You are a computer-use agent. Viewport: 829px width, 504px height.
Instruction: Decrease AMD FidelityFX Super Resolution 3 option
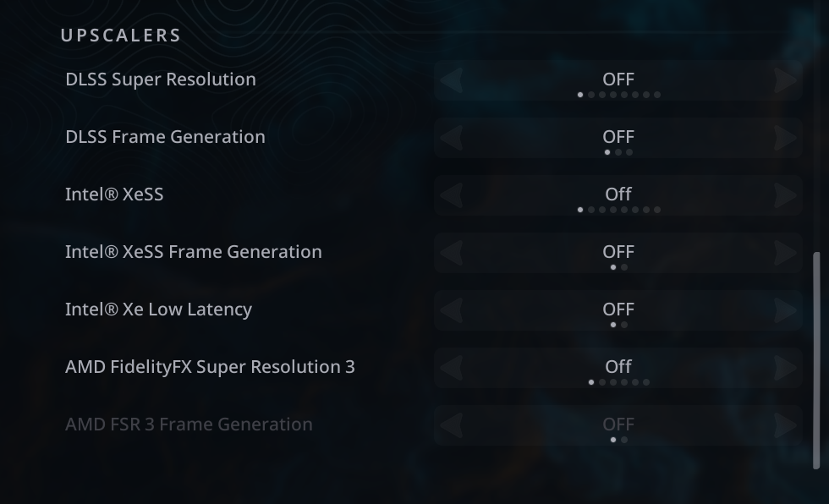(452, 368)
